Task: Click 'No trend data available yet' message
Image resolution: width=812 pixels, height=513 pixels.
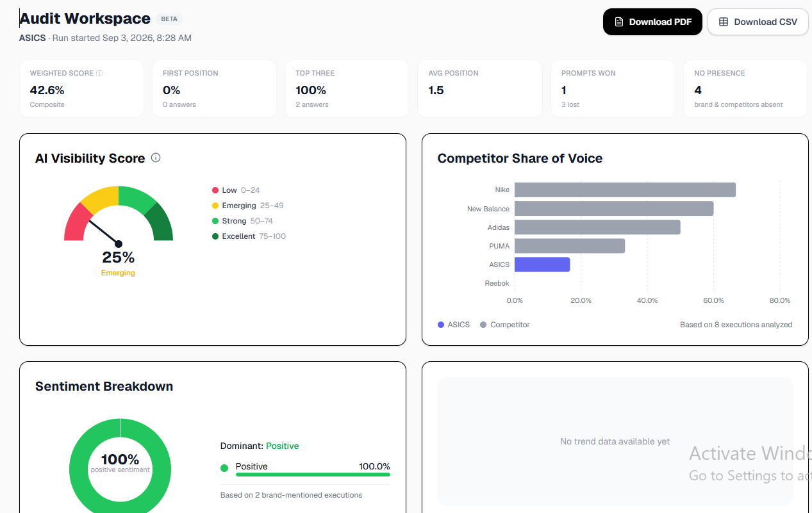Action: (x=615, y=441)
